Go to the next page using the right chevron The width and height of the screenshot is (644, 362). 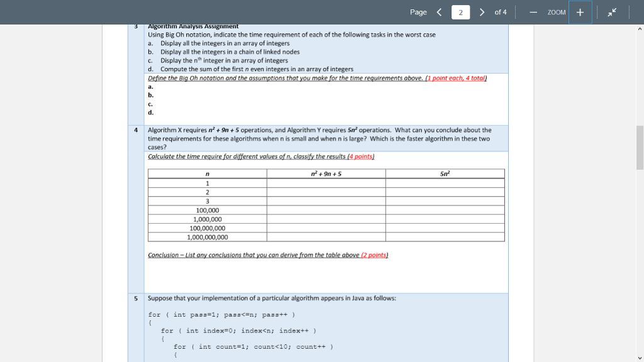[x=482, y=11]
